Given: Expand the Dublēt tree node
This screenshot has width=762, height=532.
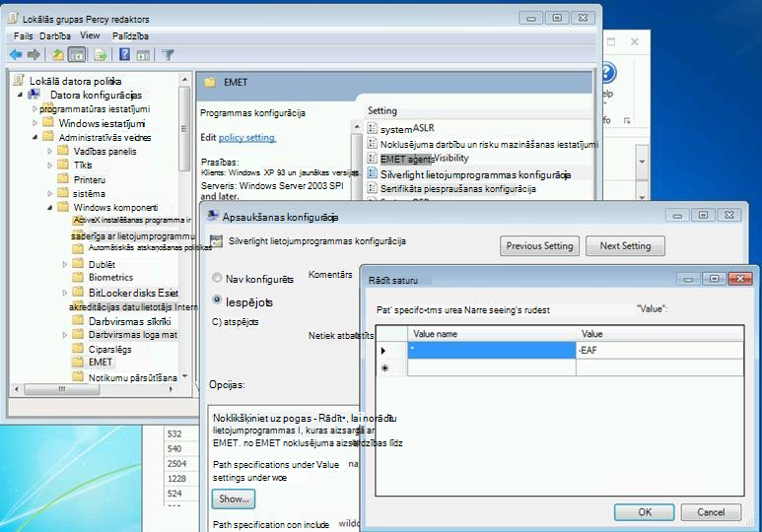Looking at the screenshot, I should (x=65, y=264).
